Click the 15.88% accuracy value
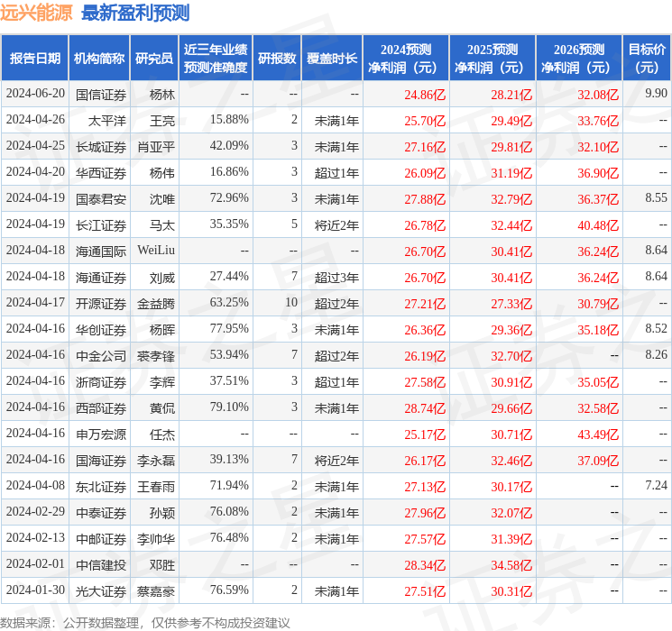 tap(229, 120)
